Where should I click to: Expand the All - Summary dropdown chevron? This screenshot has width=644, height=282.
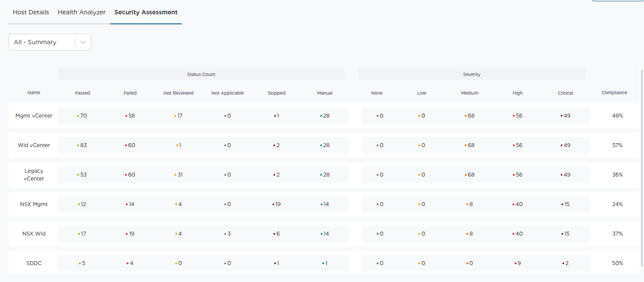83,42
